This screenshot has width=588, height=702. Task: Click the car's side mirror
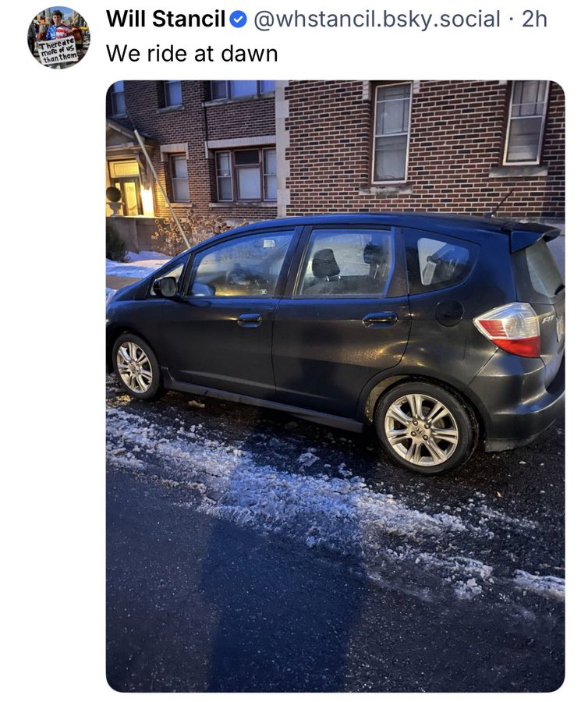coord(166,287)
